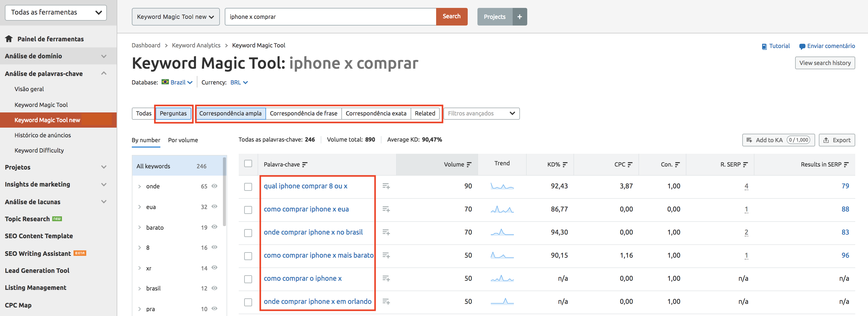
Task: Click keyword search field 'iphone x comprar'
Action: (330, 16)
